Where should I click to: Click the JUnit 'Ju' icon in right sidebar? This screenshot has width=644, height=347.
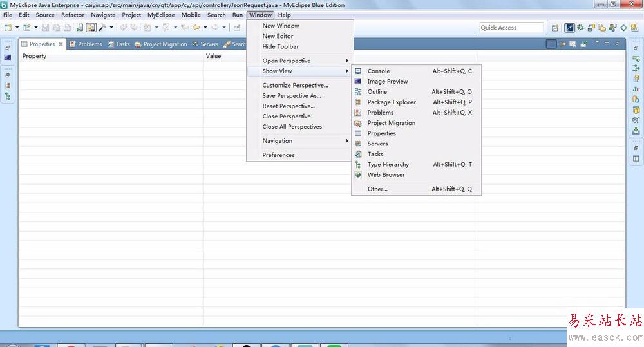(x=636, y=89)
